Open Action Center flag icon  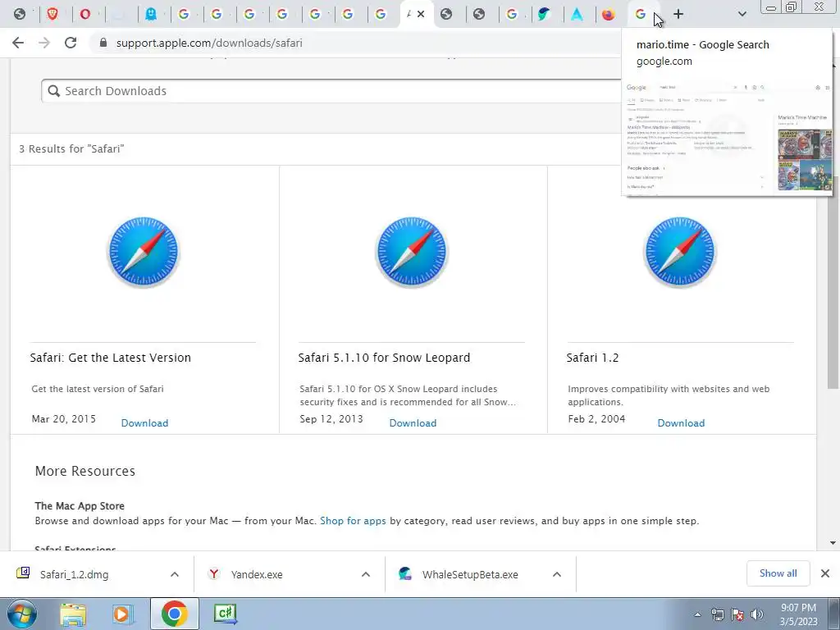[x=737, y=614]
